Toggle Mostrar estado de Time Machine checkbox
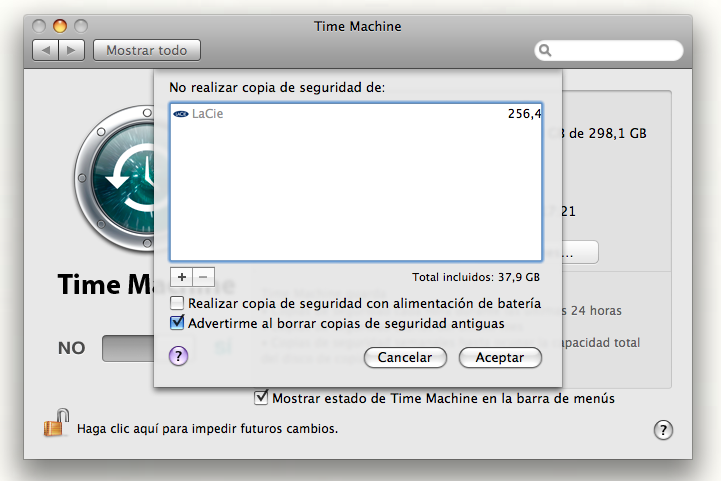721x481 pixels. pyautogui.click(x=261, y=397)
